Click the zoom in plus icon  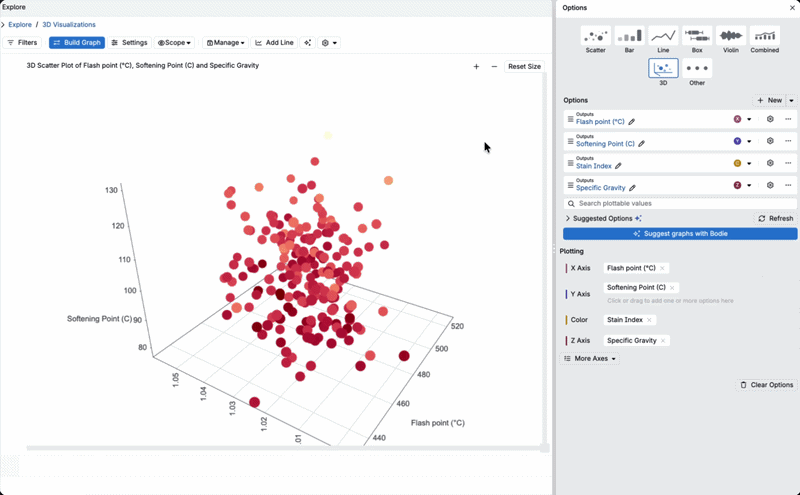(476, 66)
